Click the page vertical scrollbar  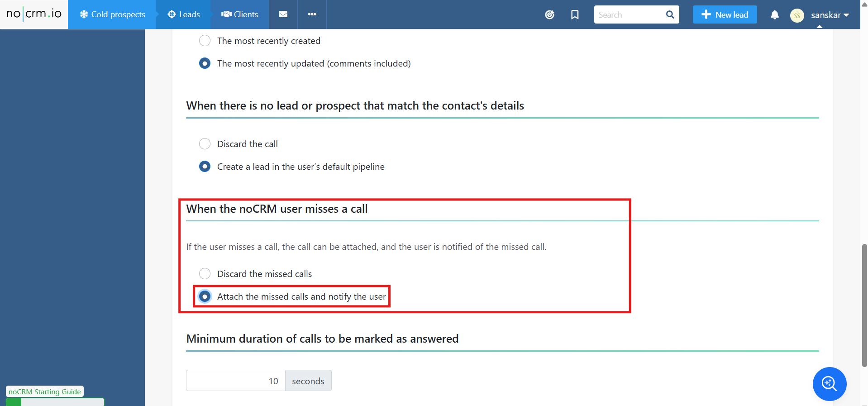pos(864,306)
